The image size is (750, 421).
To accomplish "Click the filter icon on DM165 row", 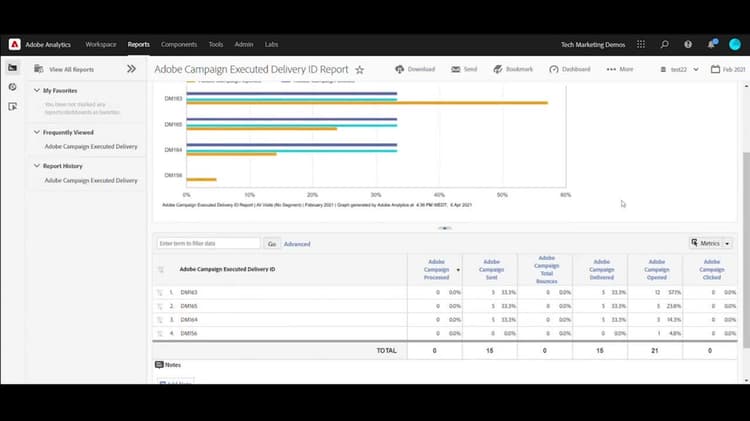I will coord(160,306).
